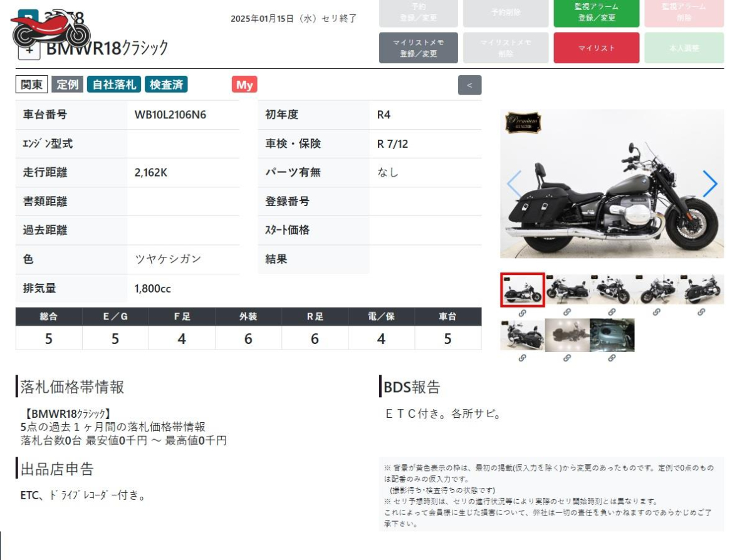752x560 pixels.
Task: Click the 出品店申告 heading
Action: click(57, 469)
